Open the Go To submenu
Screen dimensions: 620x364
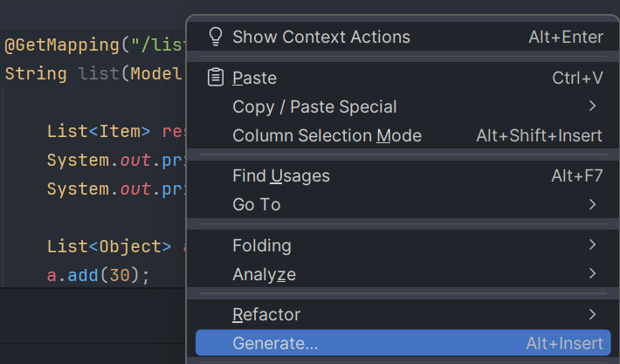click(x=257, y=204)
